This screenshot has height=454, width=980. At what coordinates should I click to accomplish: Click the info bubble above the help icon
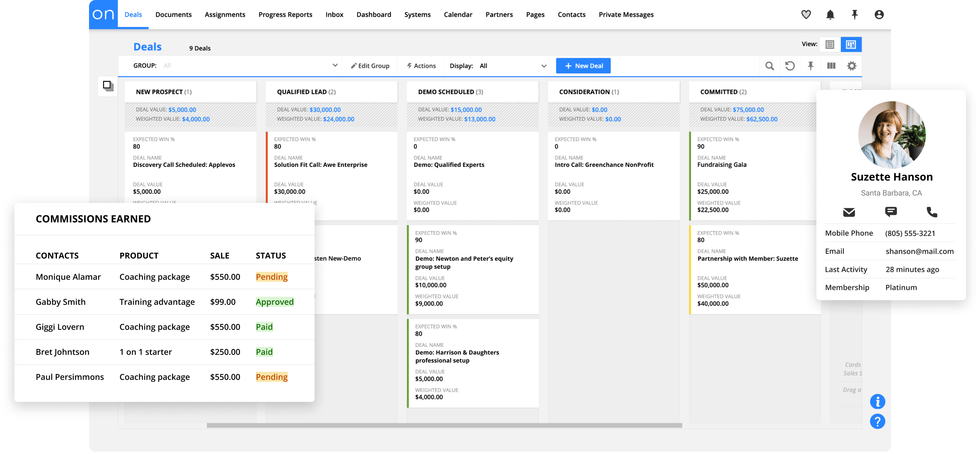pos(878,401)
